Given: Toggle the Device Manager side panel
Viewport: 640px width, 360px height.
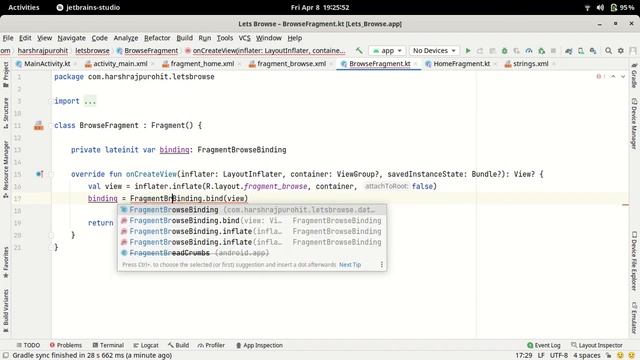Looking at the screenshot, I should coord(634,123).
